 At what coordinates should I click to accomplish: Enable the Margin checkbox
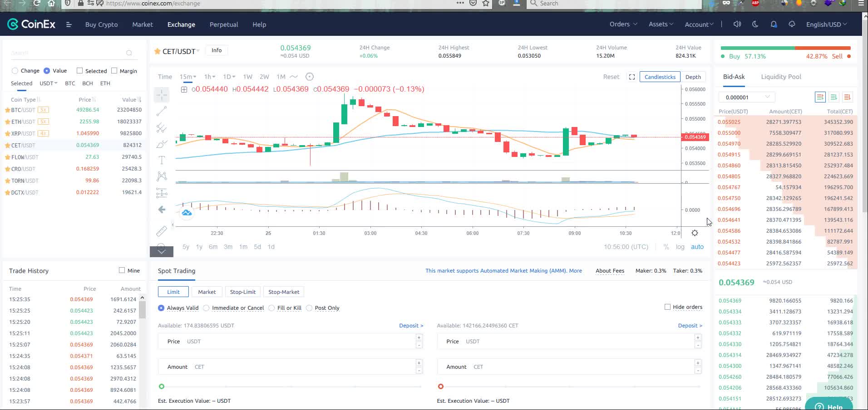point(114,71)
